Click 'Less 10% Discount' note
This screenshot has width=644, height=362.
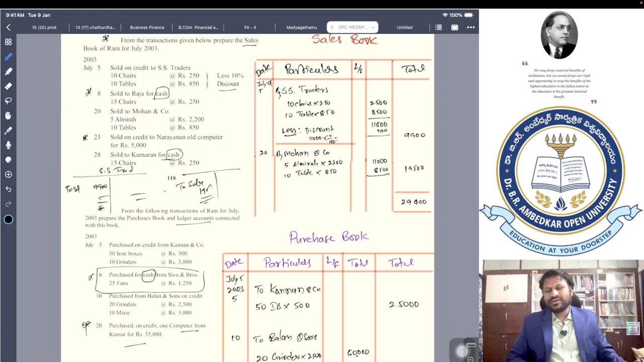[x=230, y=79]
